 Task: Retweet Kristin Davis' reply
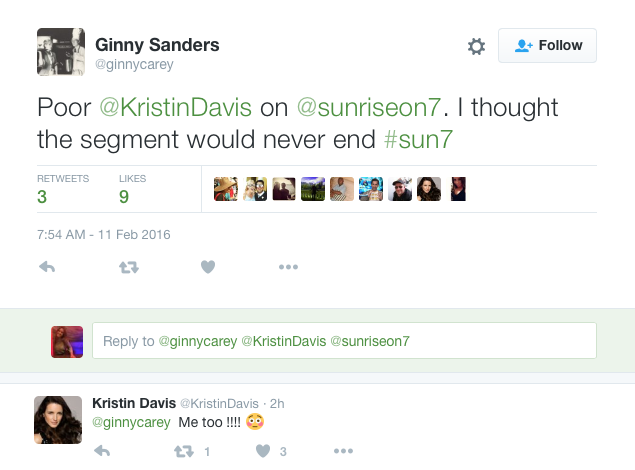184,452
